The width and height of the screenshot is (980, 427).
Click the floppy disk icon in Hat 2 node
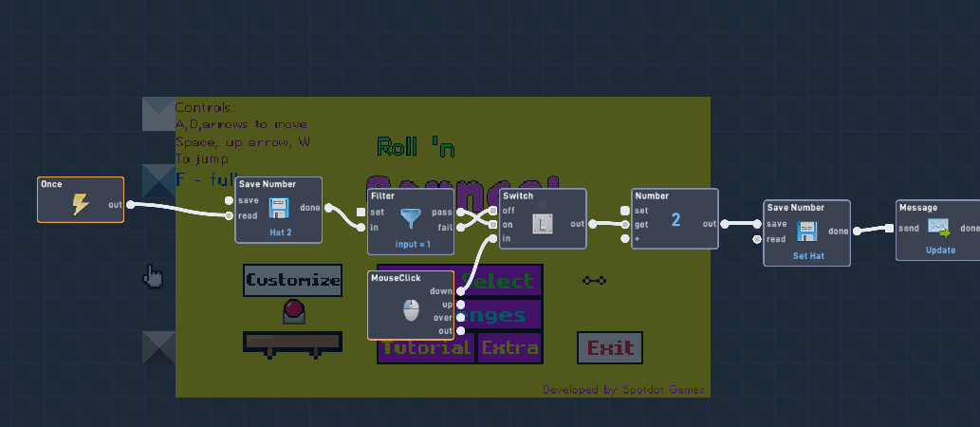tap(279, 208)
